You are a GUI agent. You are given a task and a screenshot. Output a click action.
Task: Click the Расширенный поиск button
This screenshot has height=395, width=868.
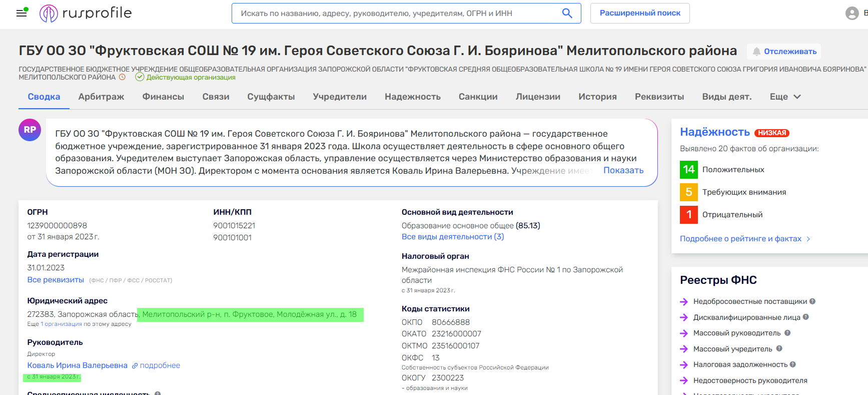[x=639, y=13]
